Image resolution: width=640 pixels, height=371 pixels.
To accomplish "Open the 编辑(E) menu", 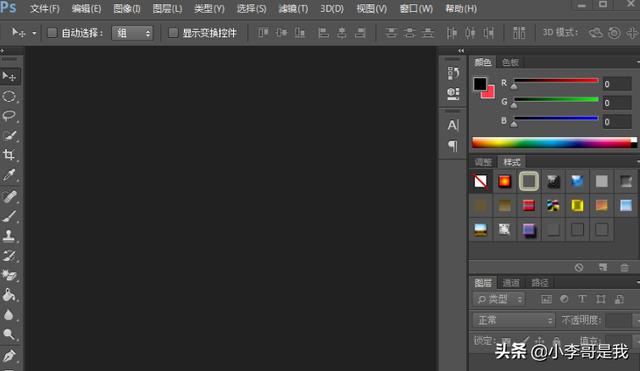I will pyautogui.click(x=86, y=9).
